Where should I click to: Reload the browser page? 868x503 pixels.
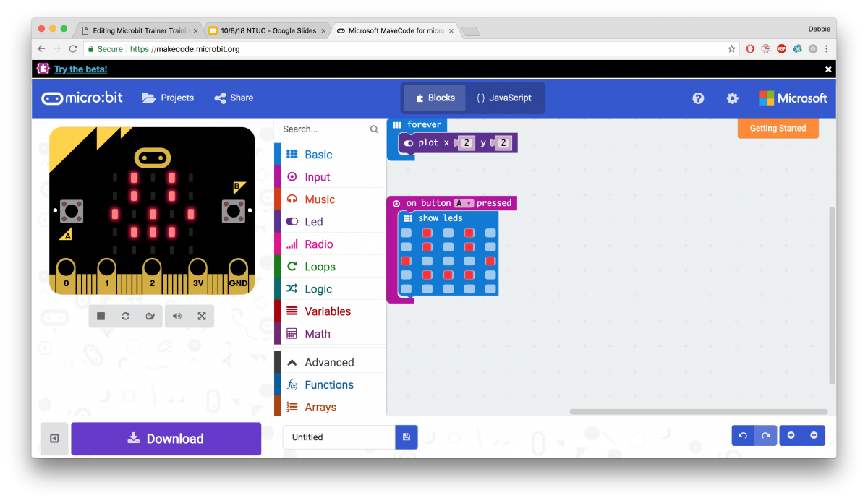click(72, 49)
